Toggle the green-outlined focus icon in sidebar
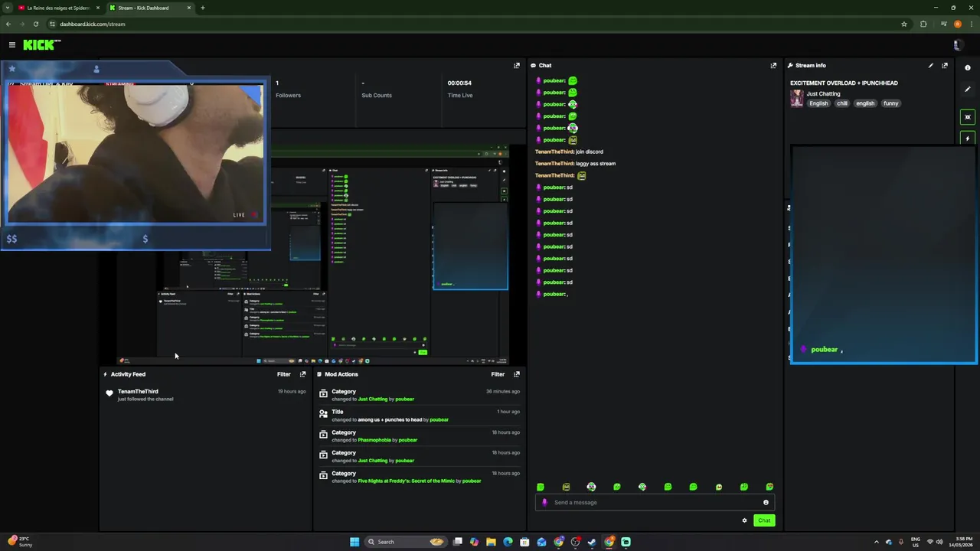 click(x=968, y=117)
